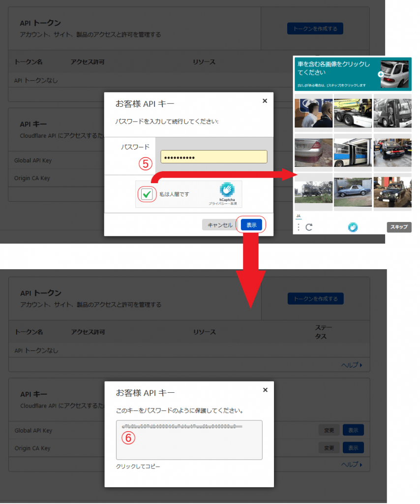Open the JA language selector in the captcha
420x504 pixels.
(299, 216)
